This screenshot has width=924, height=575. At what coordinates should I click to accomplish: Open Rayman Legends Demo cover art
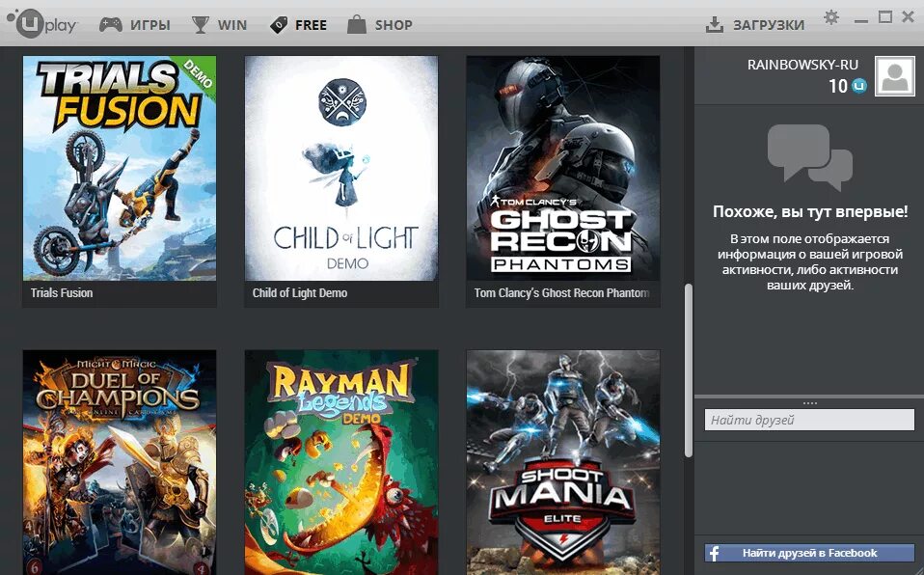pyautogui.click(x=341, y=462)
